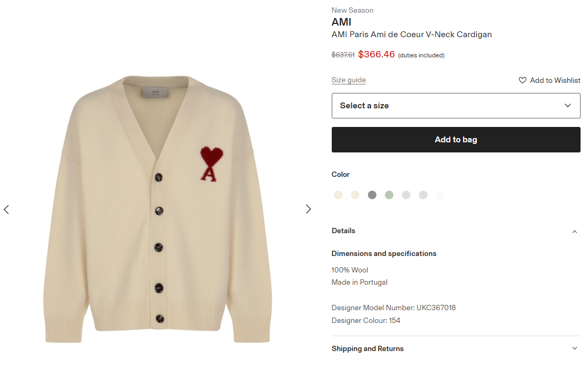Pick the second cream color swatch
This screenshot has width=588, height=384.
tap(355, 195)
